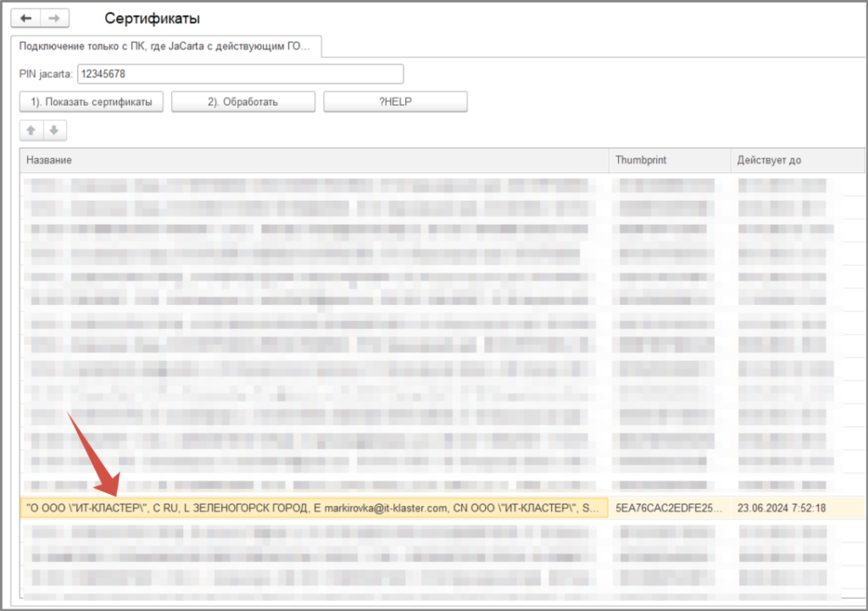Select thumbprint cell 5EA76CAC2EDFE25...
This screenshot has width=868, height=611.
670,508
